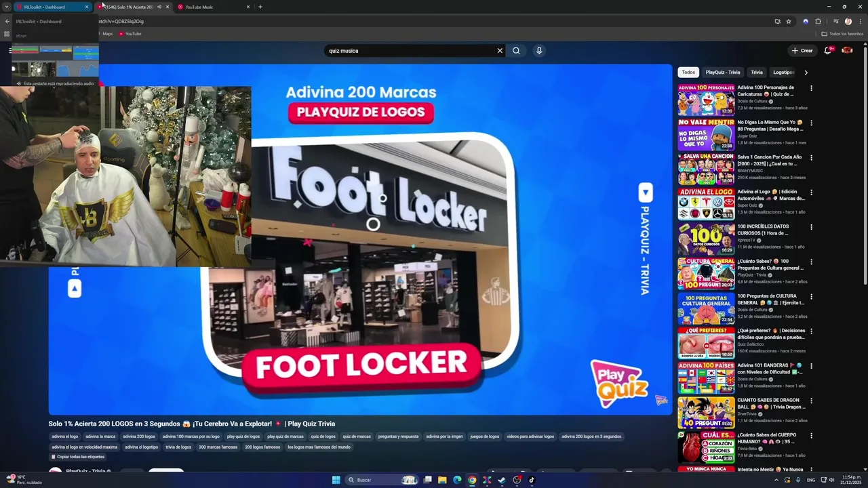Image resolution: width=868 pixels, height=488 pixels.
Task: Open Google Chrome from the taskbar
Action: (x=472, y=480)
